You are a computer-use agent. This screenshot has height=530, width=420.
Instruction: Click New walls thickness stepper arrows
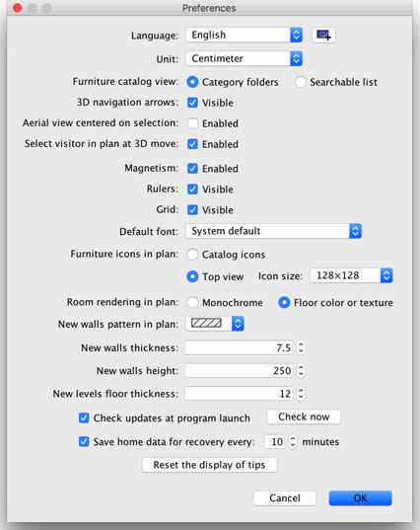tap(301, 347)
